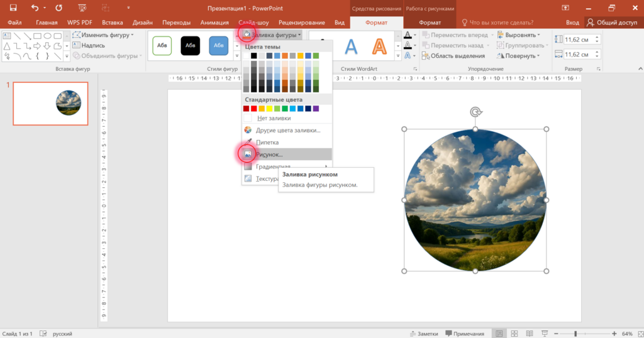Open Текстура submenu

pyautogui.click(x=261, y=179)
